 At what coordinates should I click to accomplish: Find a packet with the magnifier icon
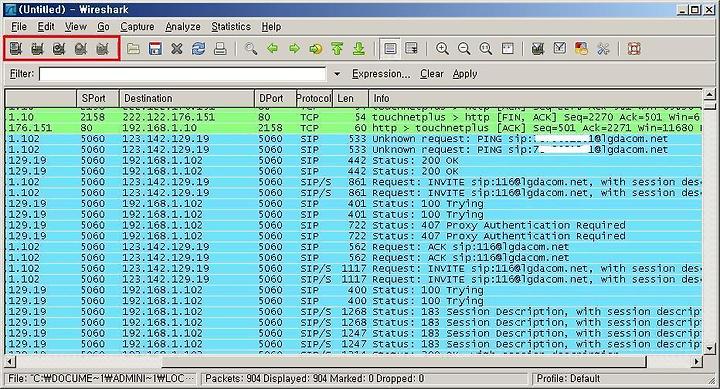point(251,48)
